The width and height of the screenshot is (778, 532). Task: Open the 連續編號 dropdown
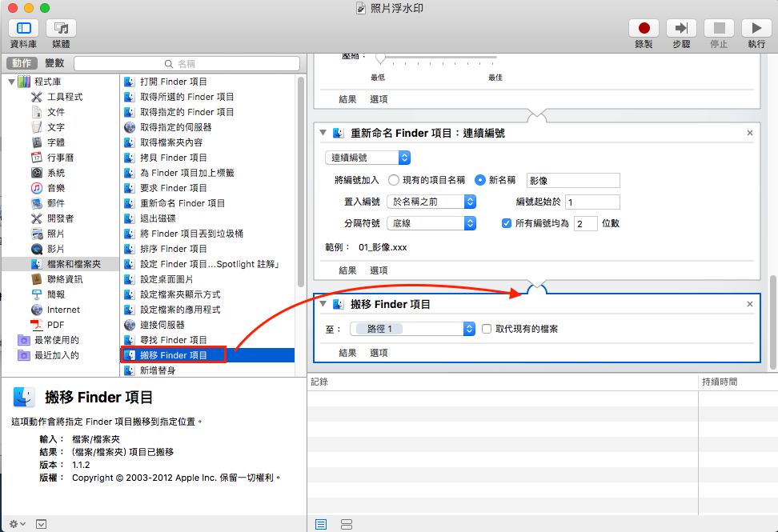click(x=367, y=158)
